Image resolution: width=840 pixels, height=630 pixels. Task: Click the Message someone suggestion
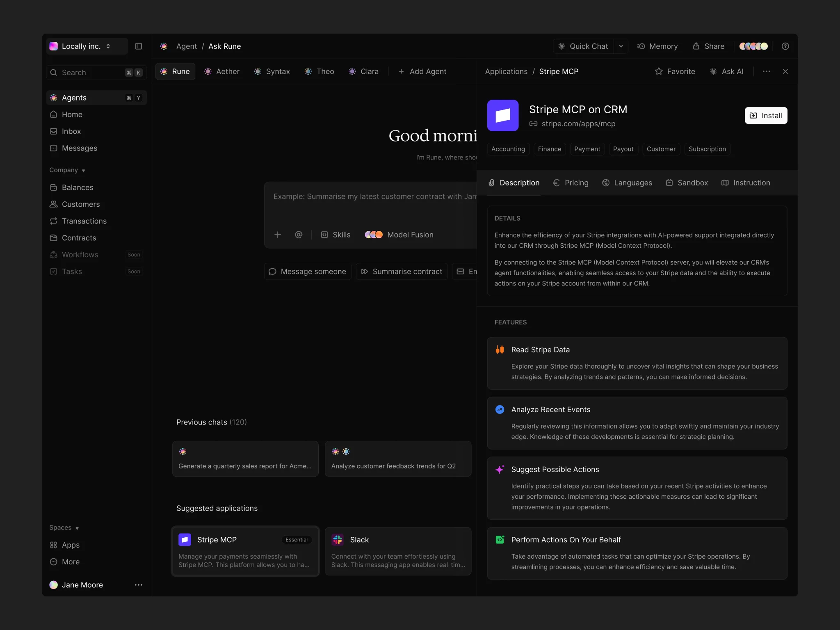point(308,272)
